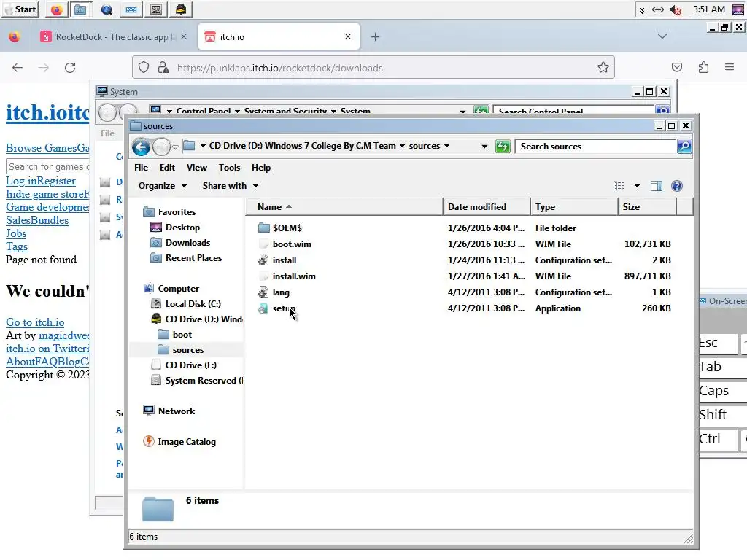
Task: Click the Explorer back arrow button
Action: pyautogui.click(x=141, y=147)
